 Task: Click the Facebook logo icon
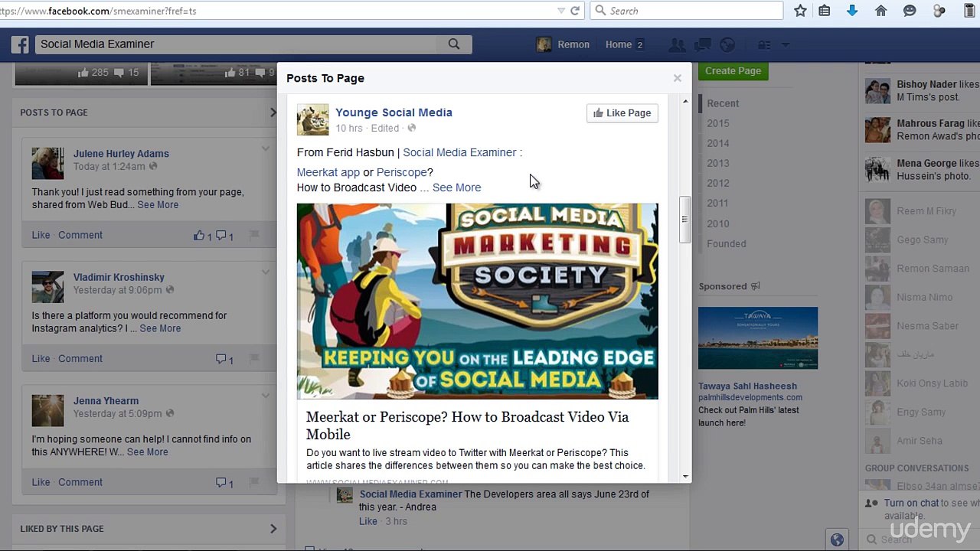20,44
